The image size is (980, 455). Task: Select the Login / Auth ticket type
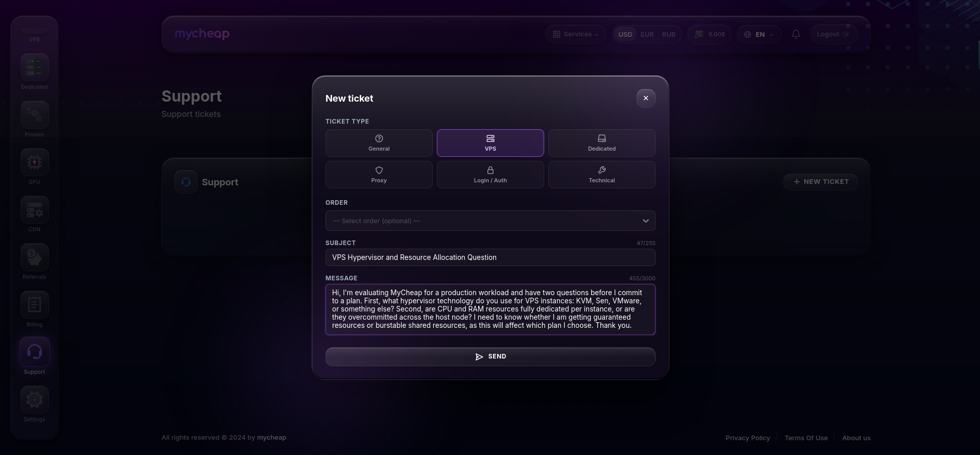tap(491, 175)
